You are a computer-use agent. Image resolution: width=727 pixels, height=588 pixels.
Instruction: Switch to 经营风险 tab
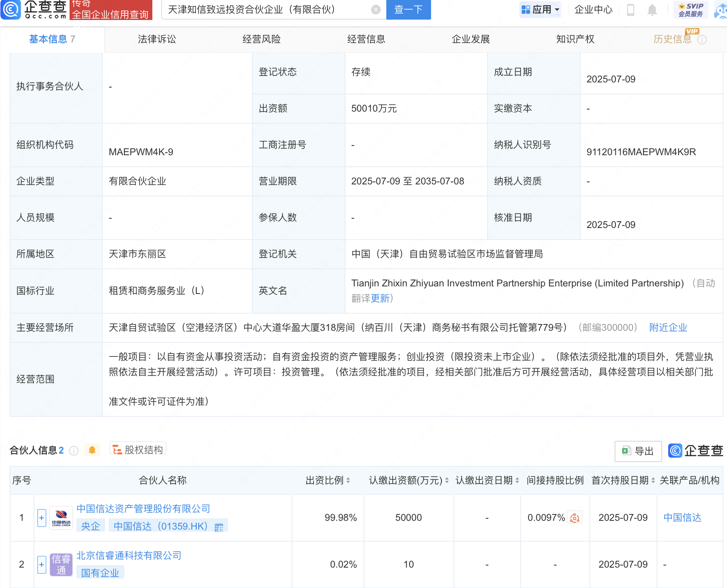tap(262, 39)
